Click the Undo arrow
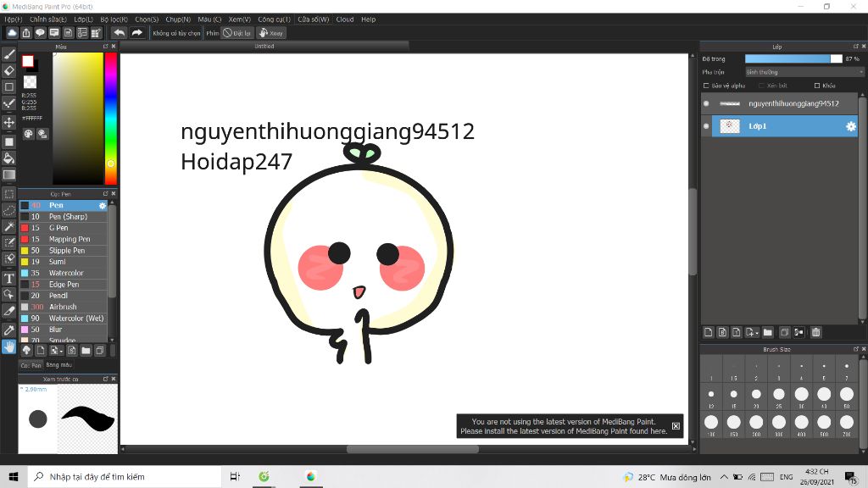This screenshot has height=488, width=868. point(119,33)
